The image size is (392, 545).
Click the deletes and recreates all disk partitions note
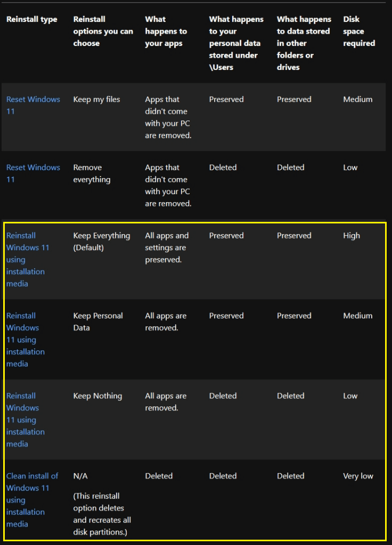pyautogui.click(x=102, y=514)
